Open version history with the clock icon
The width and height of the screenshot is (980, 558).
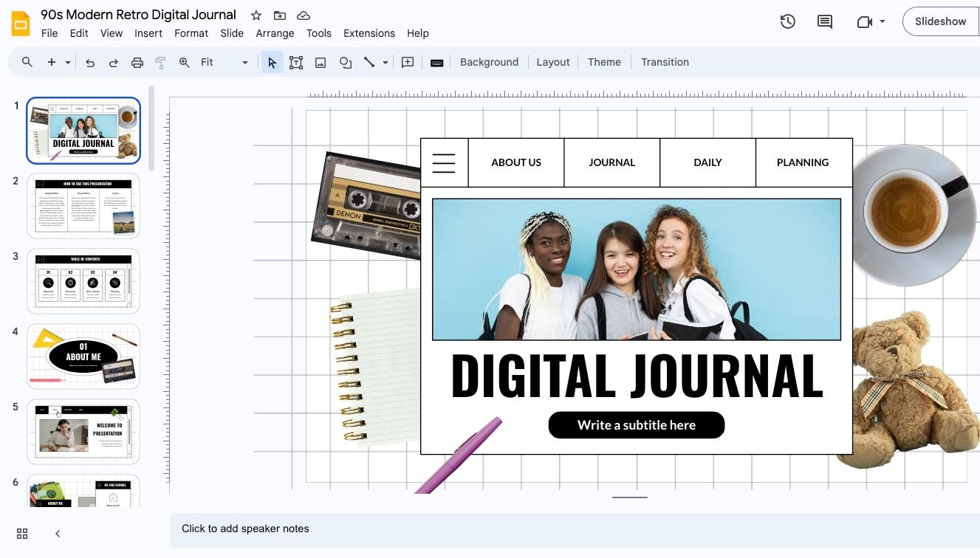(787, 21)
